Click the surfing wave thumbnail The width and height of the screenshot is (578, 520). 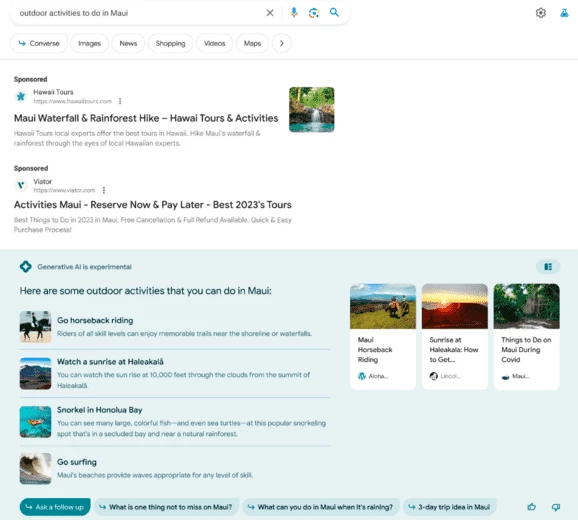(x=35, y=468)
